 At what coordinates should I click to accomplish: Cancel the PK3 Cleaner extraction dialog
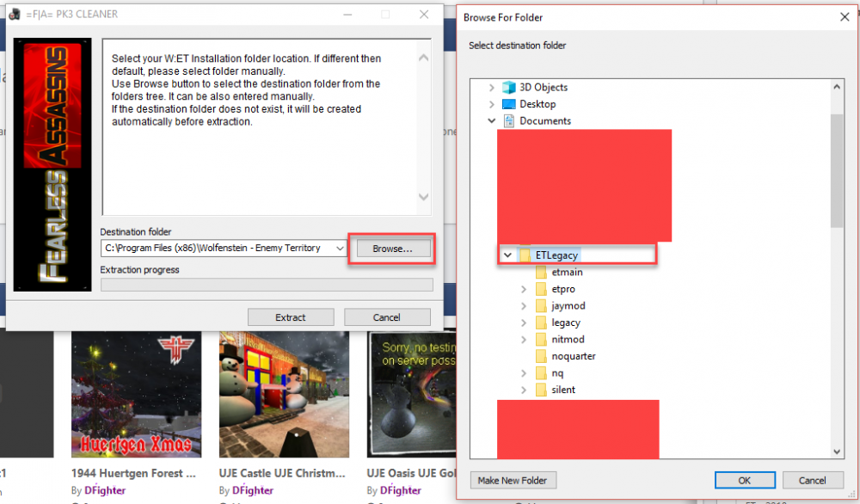pos(387,317)
